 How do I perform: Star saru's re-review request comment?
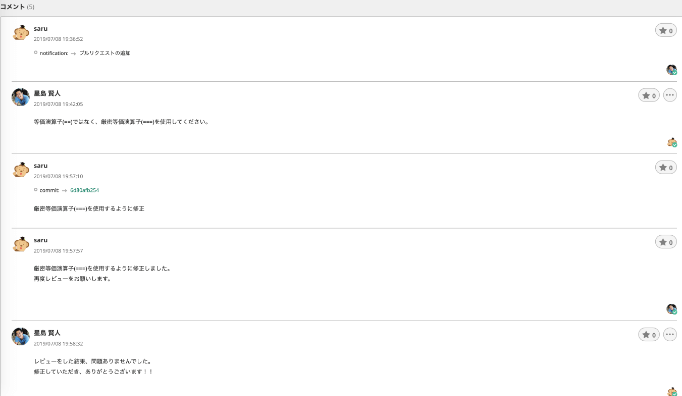[x=665, y=242]
